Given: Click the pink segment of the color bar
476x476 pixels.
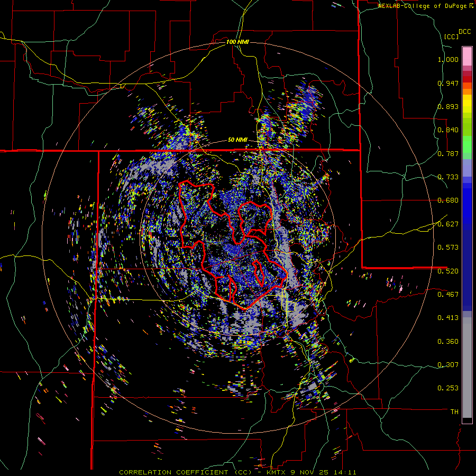Looking at the screenshot, I should (467, 57).
